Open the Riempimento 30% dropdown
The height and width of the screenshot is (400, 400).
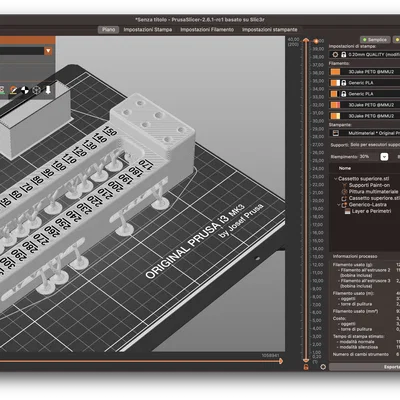[x=384, y=157]
